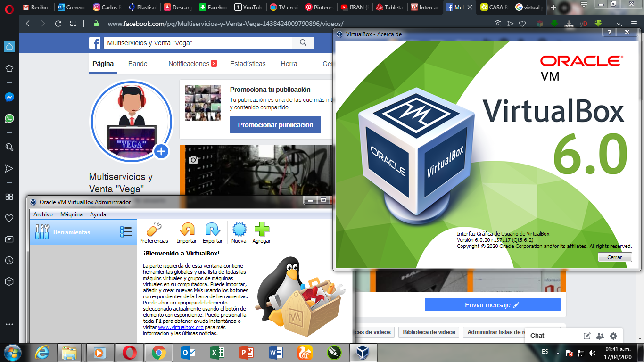Take Opera snapshot with camera icon
Viewport: 644px width, 362px height.
(498, 23)
